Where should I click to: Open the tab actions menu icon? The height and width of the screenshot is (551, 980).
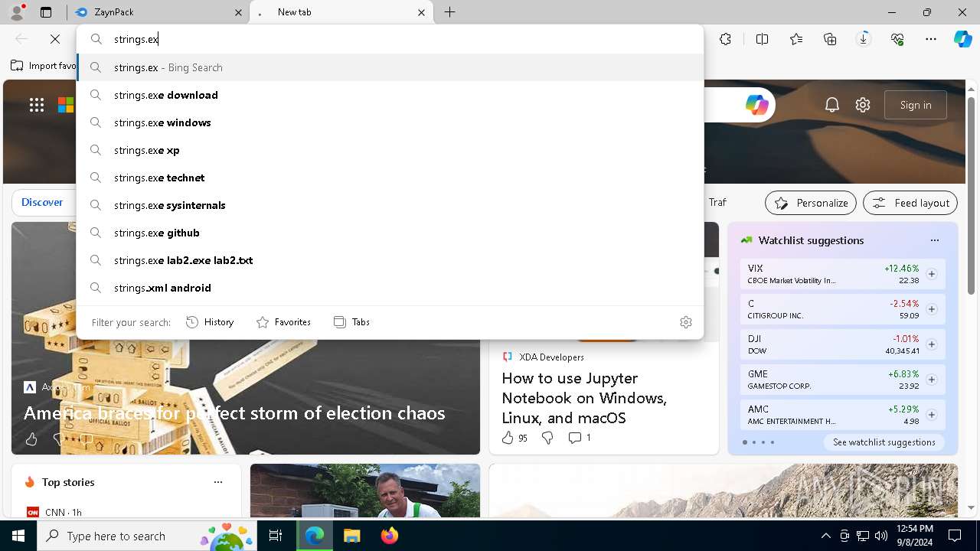(46, 12)
